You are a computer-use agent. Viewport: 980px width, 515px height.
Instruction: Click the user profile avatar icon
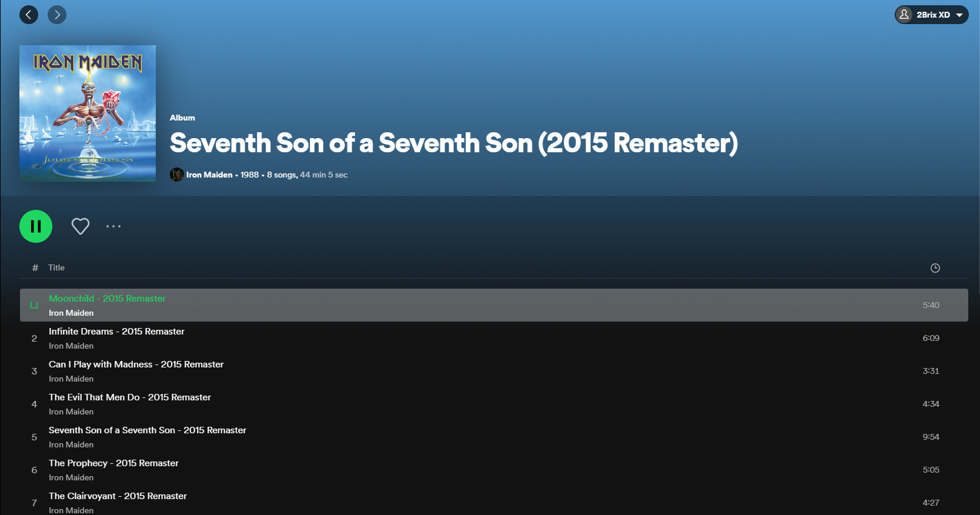[x=905, y=15]
